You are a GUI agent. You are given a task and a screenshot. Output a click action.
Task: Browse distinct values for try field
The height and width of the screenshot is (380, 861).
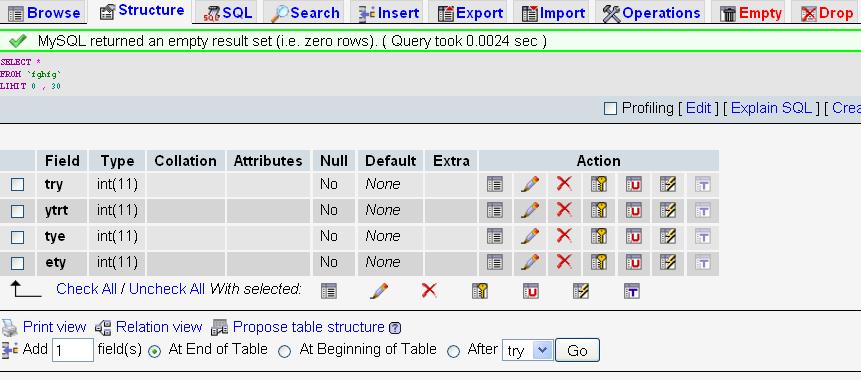(495, 184)
